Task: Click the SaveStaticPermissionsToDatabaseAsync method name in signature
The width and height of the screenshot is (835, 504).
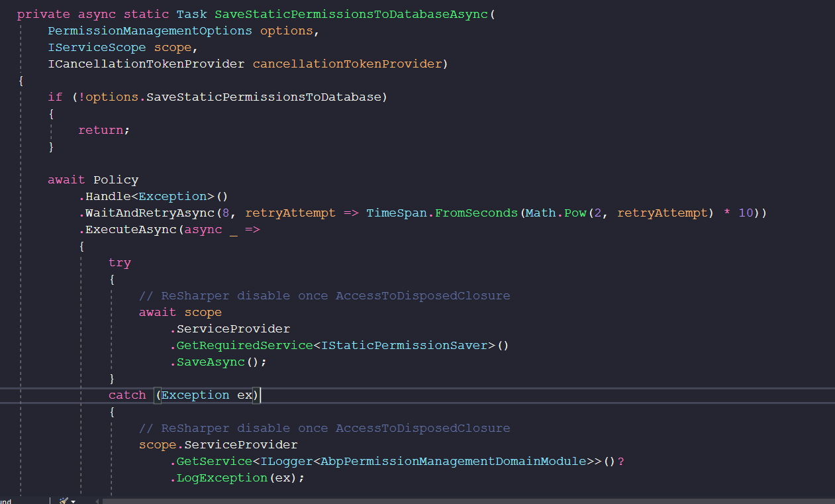Action: tap(352, 14)
